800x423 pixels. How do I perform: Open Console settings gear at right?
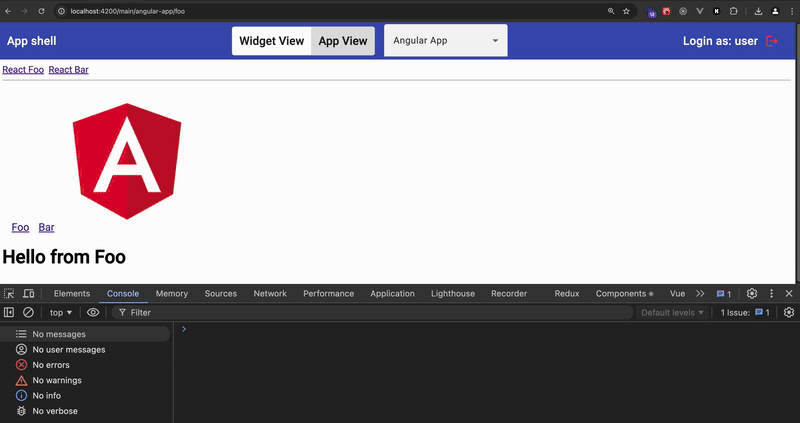pyautogui.click(x=789, y=312)
